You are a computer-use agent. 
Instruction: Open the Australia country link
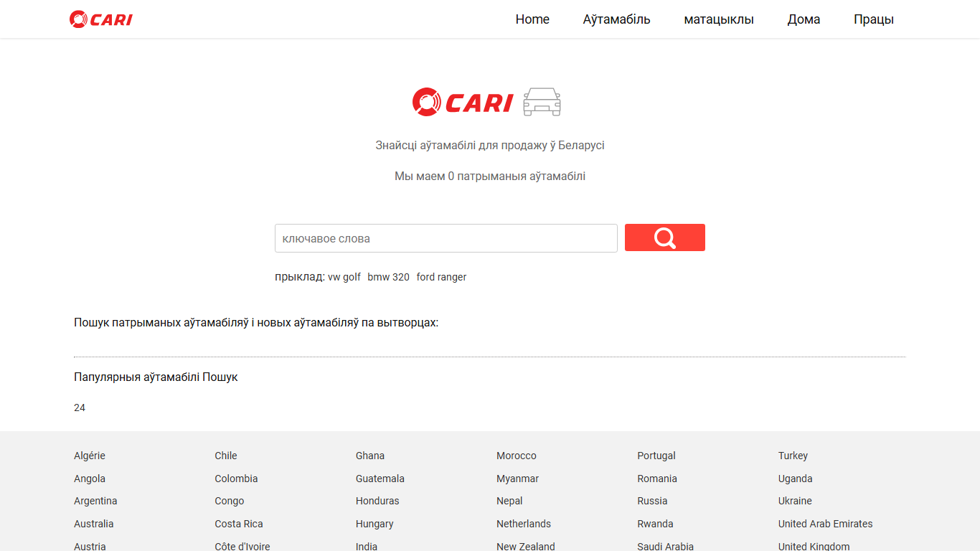coord(94,524)
